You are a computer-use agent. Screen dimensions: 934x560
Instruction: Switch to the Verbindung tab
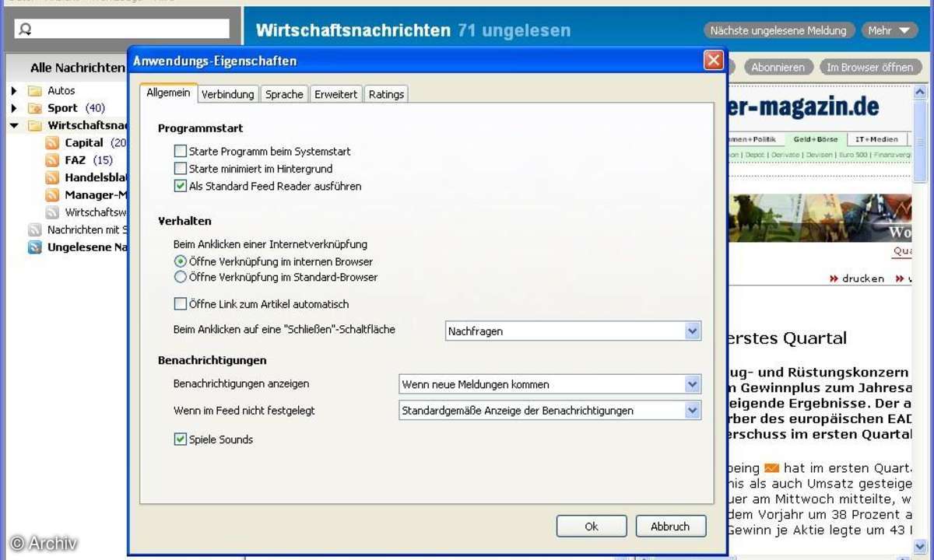228,94
